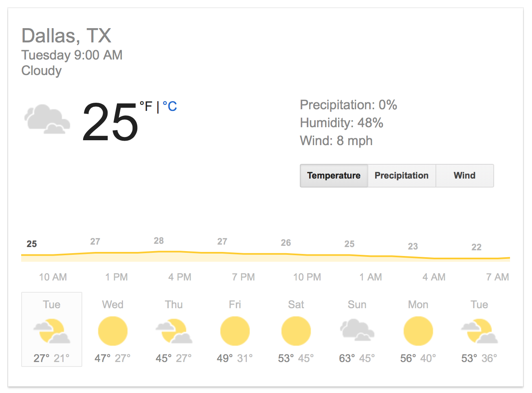Image resolution: width=532 pixels, height=393 pixels.
Task: Click the large cloudy current-conditions icon
Action: pyautogui.click(x=47, y=119)
